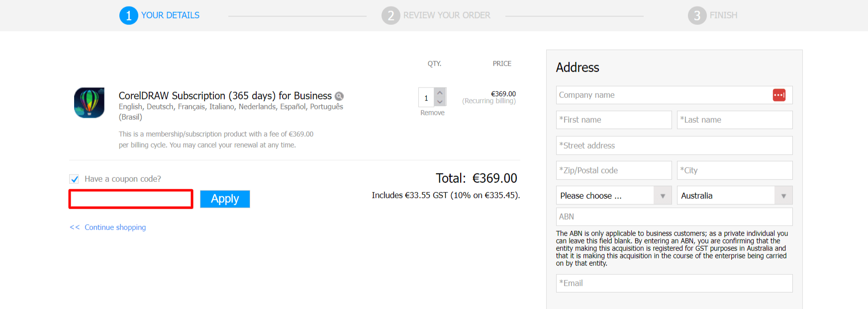
Task: Click into the First name field
Action: tap(614, 120)
